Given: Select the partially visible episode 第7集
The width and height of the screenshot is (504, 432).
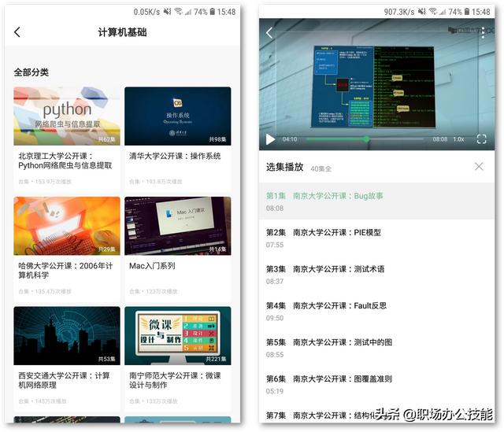Looking at the screenshot, I should coord(376,415).
